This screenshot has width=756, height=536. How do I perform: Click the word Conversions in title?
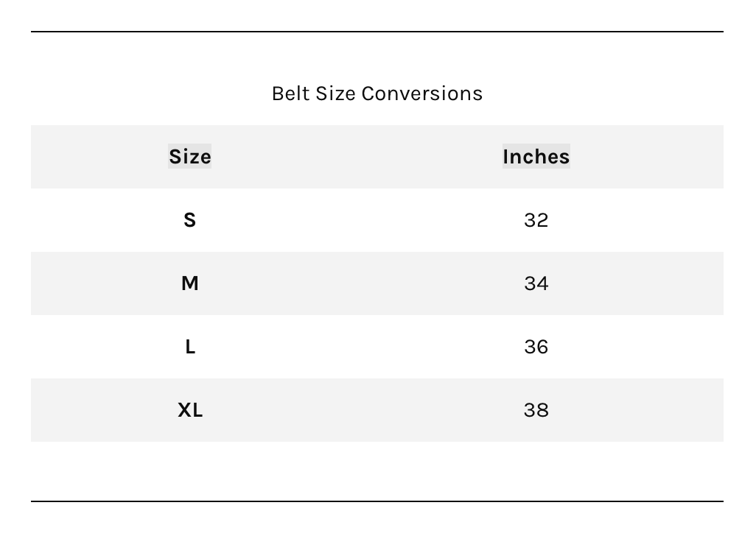click(x=422, y=94)
